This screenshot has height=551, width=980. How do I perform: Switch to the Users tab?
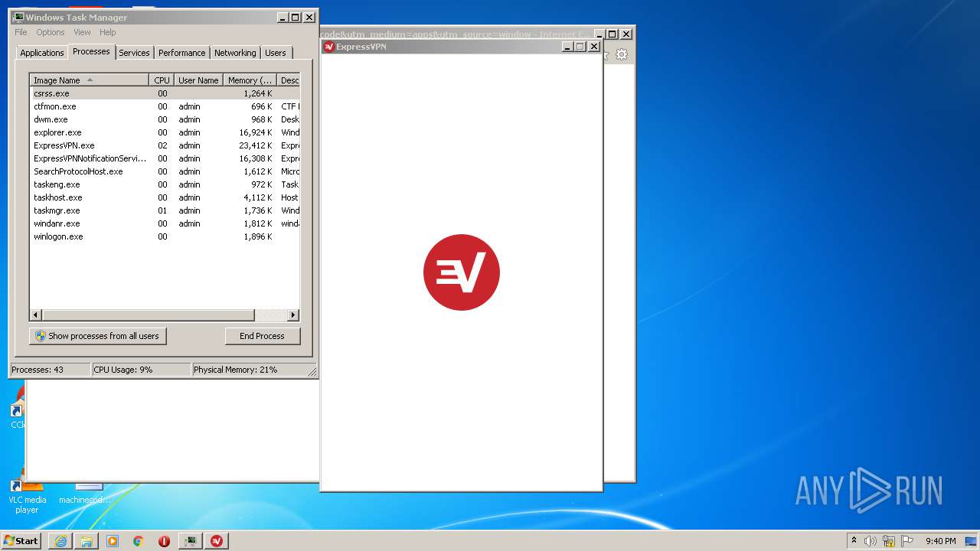click(x=276, y=53)
